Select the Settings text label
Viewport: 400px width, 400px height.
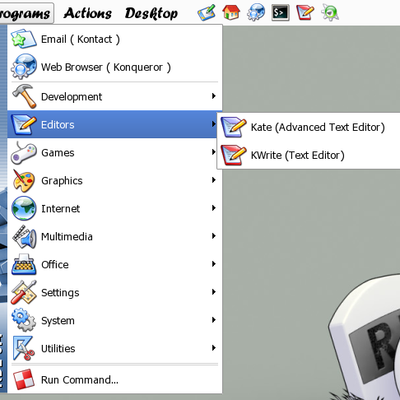[x=60, y=293]
